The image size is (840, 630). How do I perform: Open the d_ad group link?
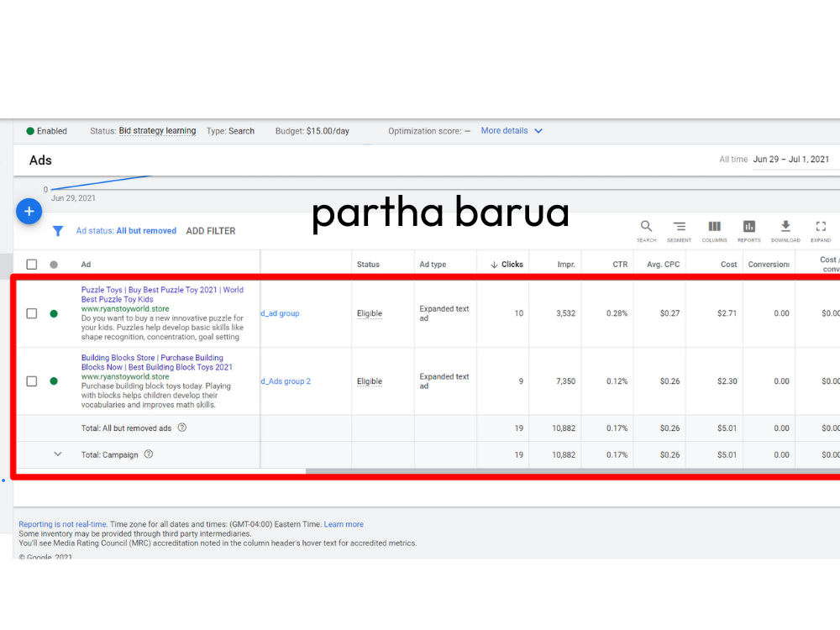281,313
